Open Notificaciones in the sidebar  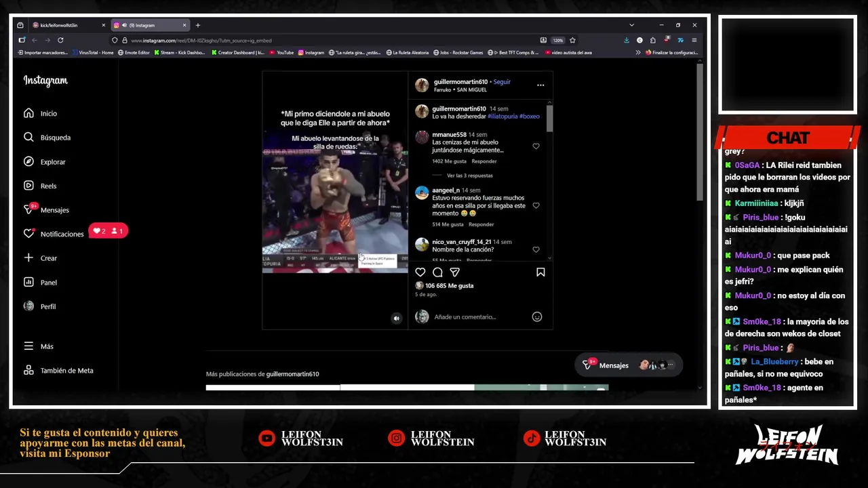(x=54, y=234)
